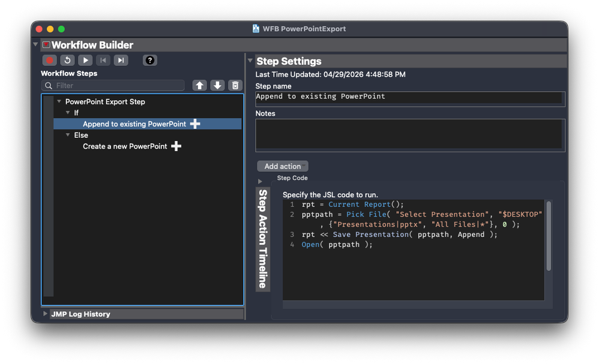This screenshot has width=599, height=364.
Task: Click the magnifier icon in Filter box
Action: [49, 86]
